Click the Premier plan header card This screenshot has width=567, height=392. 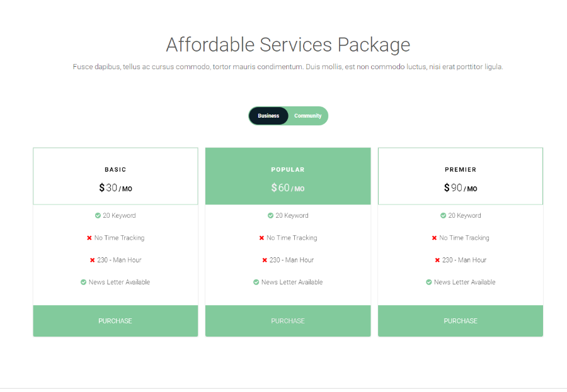[x=461, y=176]
